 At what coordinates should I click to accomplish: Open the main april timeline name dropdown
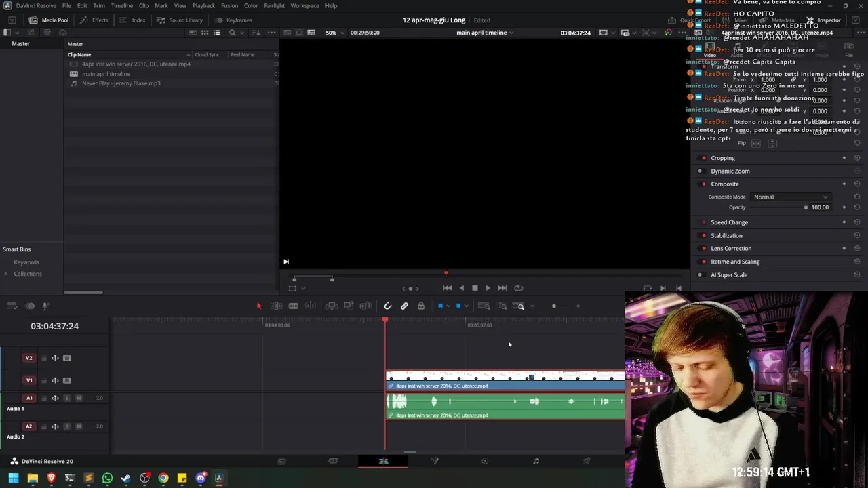(x=485, y=33)
